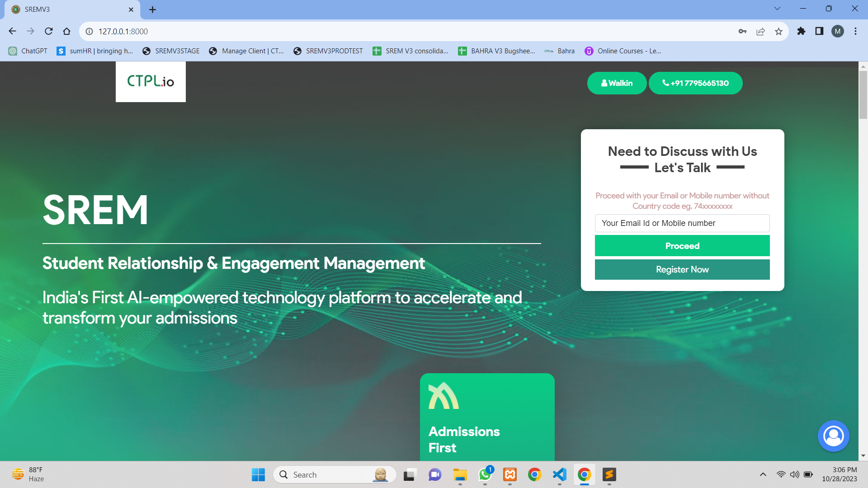
Task: Open the SREMV3PRODTEST bookmark
Action: [x=328, y=51]
